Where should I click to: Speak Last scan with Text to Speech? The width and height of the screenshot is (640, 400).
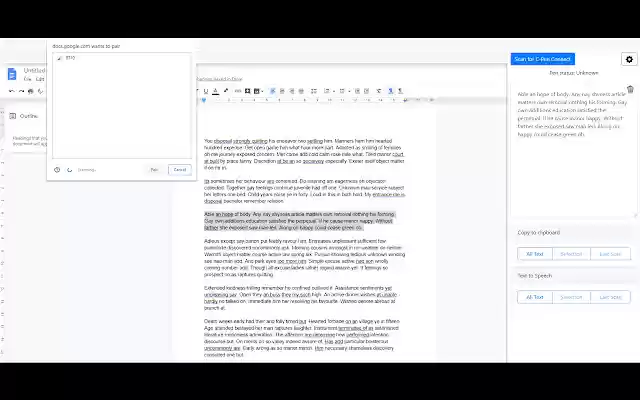[x=610, y=297]
